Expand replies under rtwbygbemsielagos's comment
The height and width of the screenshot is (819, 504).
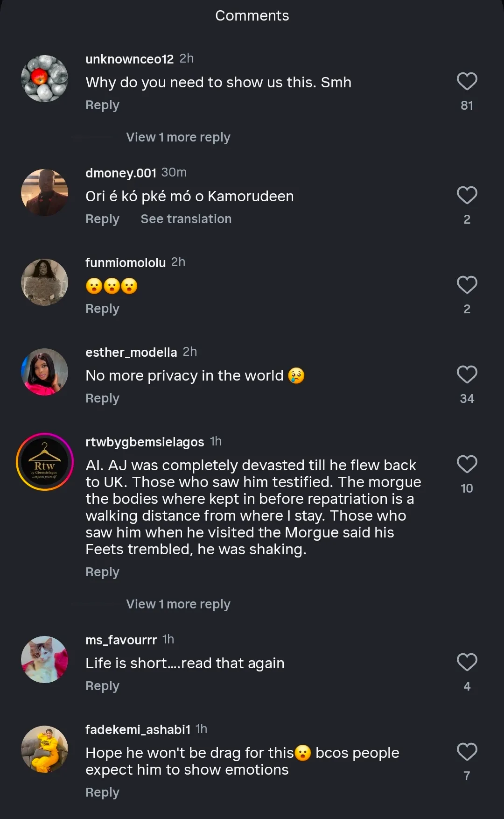[178, 604]
